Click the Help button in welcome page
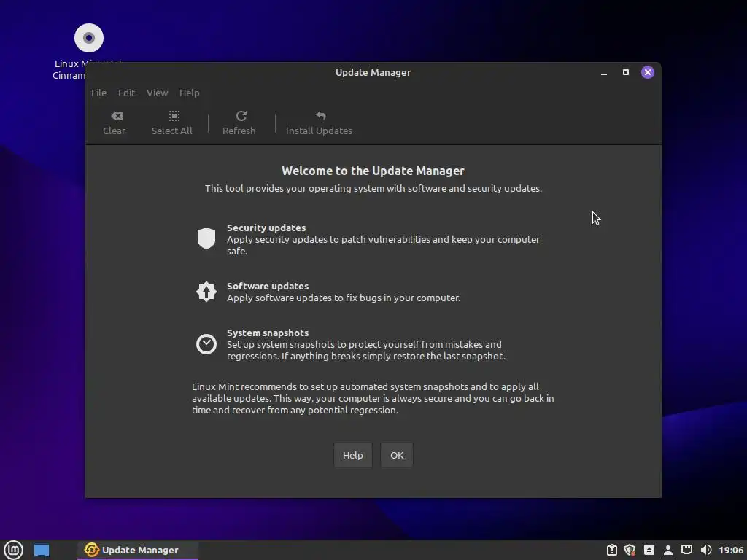 [x=353, y=455]
